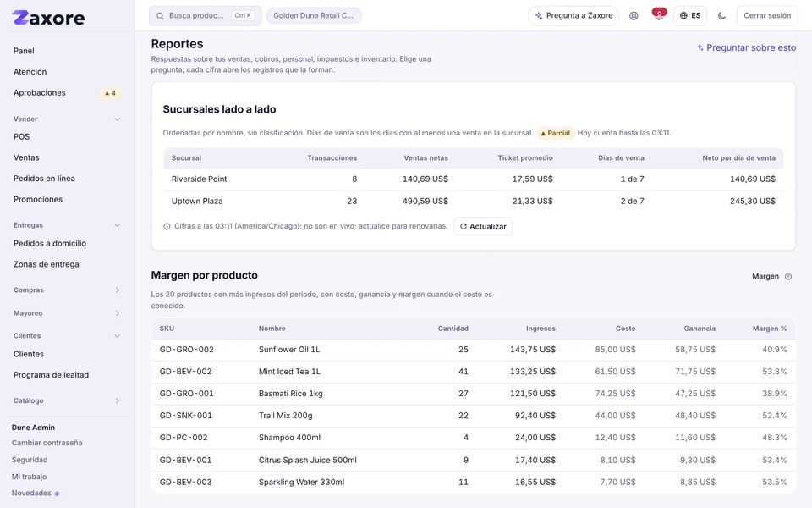Collapse the Vender sidebar section
Image resolution: width=812 pixels, height=508 pixels.
click(x=117, y=119)
